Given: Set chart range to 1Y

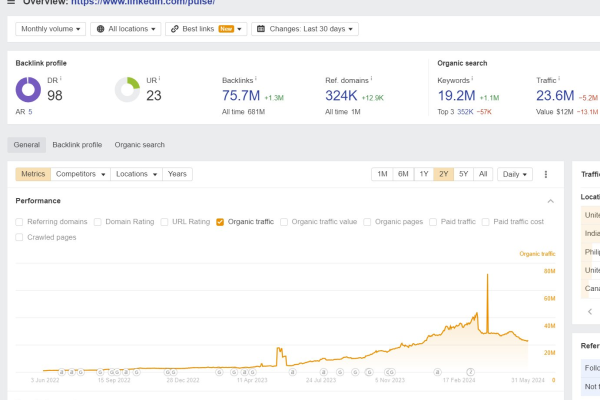Looking at the screenshot, I should 424,174.
